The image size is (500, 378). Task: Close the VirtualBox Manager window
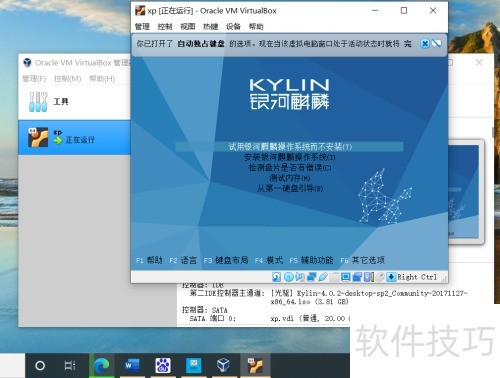479,62
